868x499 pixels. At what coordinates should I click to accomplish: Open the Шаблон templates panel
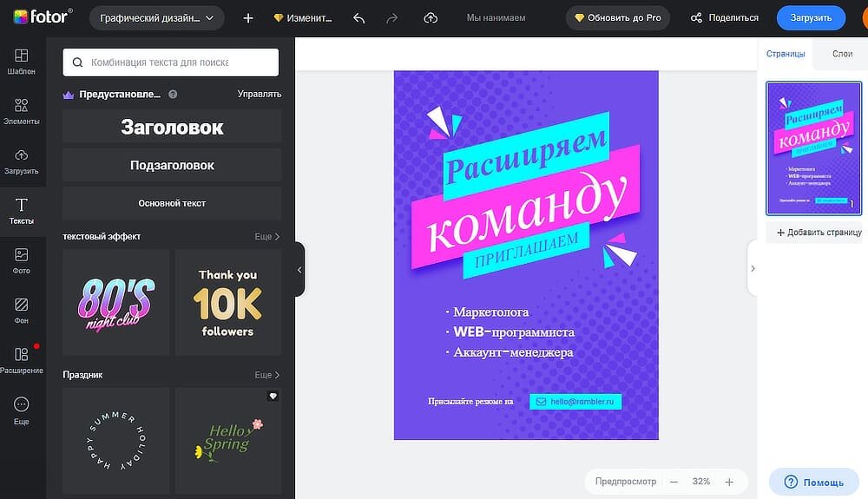click(x=21, y=62)
